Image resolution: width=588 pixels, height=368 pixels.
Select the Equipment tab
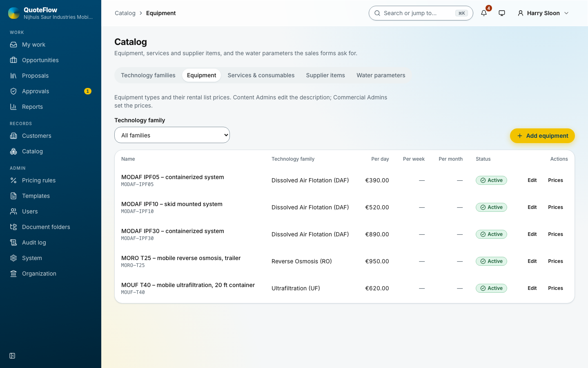click(x=202, y=75)
